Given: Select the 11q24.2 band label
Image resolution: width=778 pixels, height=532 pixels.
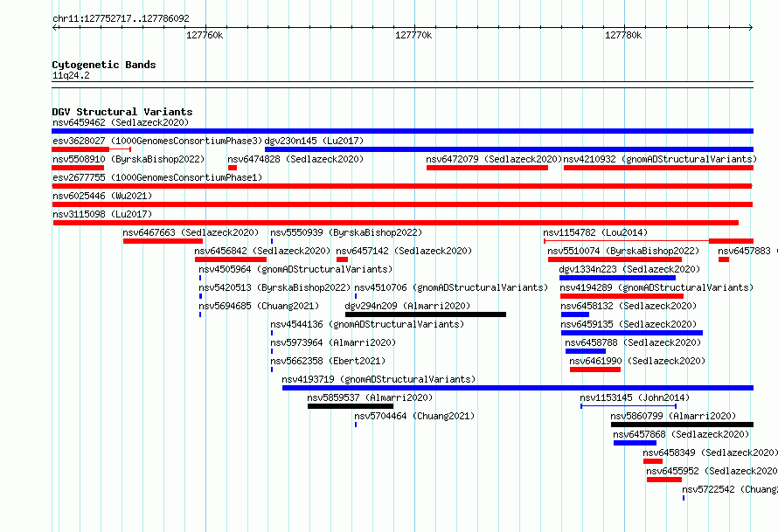Looking at the screenshot, I should pos(71,75).
